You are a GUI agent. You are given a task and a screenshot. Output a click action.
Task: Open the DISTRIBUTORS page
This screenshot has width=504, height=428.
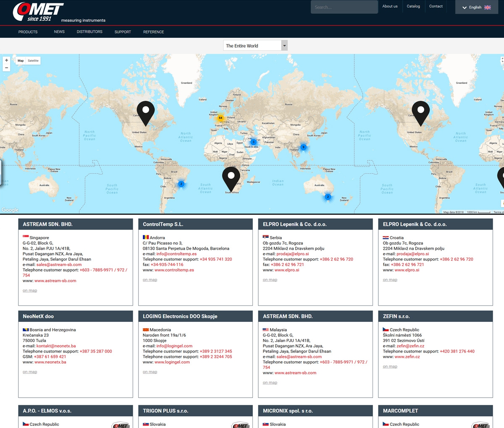pos(89,32)
